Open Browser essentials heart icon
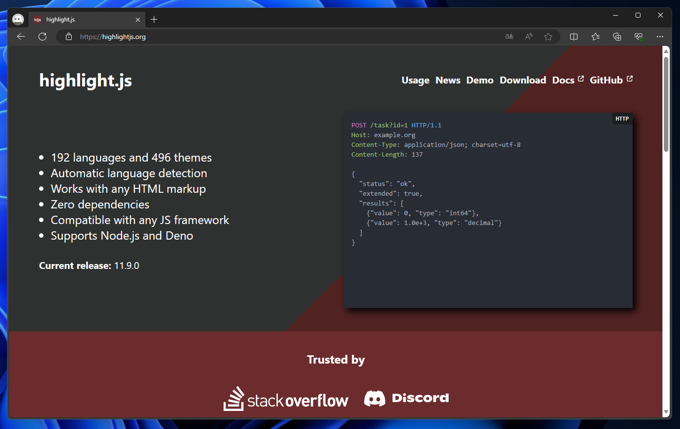Screen dimensions: 680x429 click(638, 37)
